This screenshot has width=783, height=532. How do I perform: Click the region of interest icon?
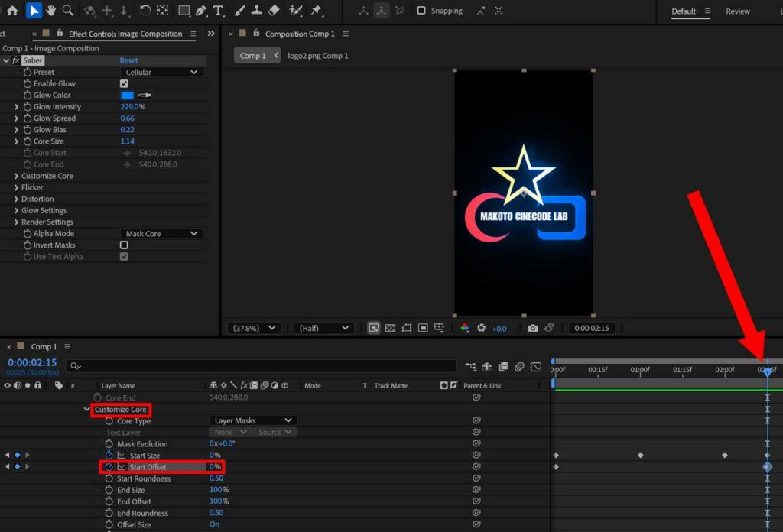point(423,328)
